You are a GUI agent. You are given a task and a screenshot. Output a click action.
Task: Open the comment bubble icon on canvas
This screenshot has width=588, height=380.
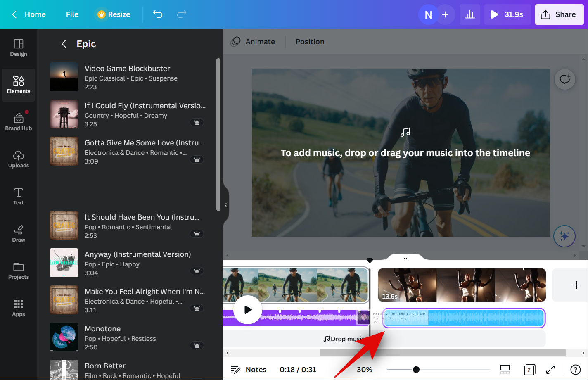[564, 79]
